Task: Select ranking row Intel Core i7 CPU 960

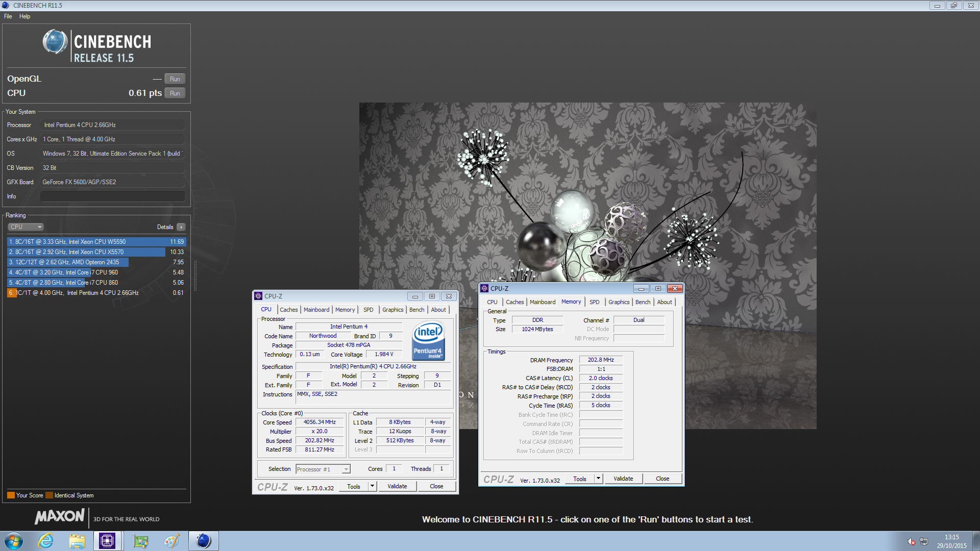Action: [x=96, y=272]
